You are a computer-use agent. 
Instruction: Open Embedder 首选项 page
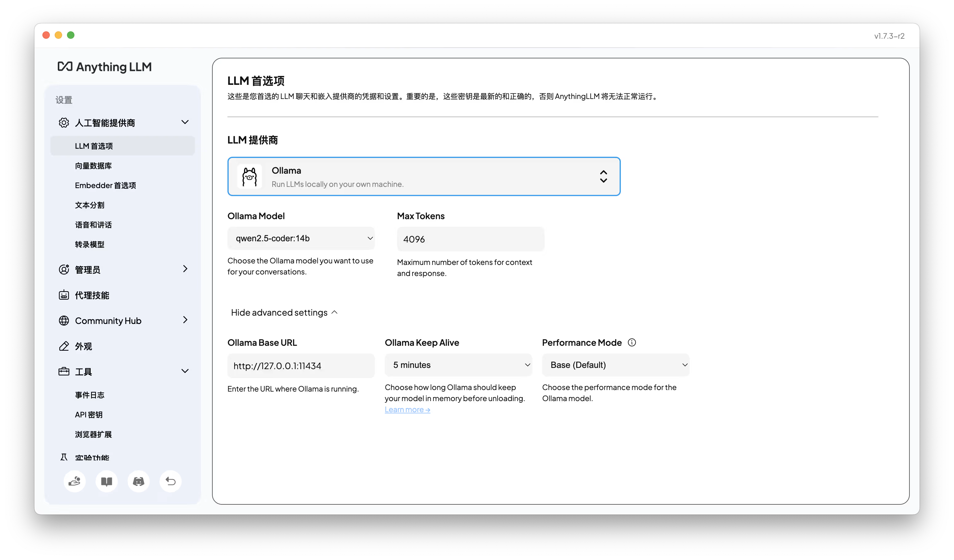[105, 185]
